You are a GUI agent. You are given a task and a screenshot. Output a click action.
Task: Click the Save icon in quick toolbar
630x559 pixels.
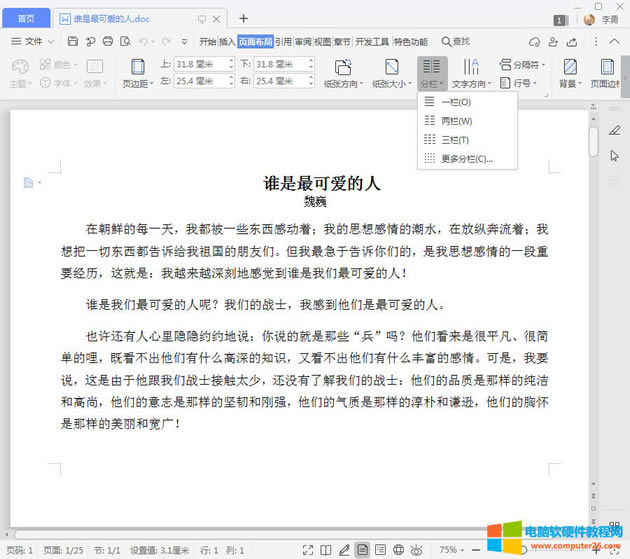pos(73,41)
